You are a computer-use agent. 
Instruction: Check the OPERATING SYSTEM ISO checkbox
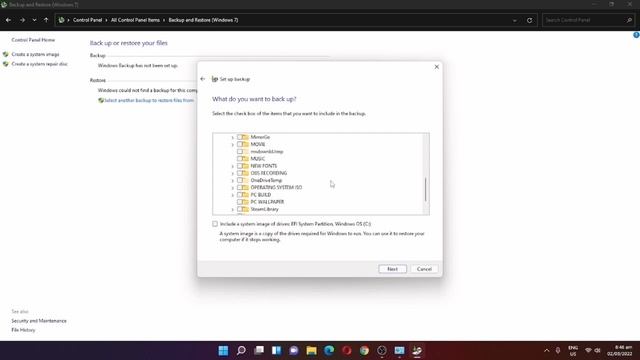[x=240, y=187]
